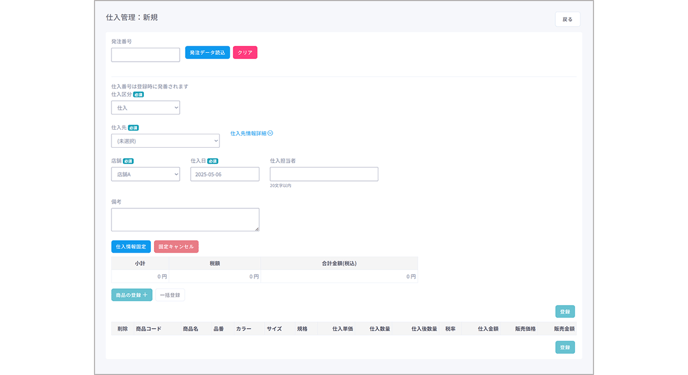Click the 固定キャンセル button
The width and height of the screenshot is (688, 375).
(176, 246)
